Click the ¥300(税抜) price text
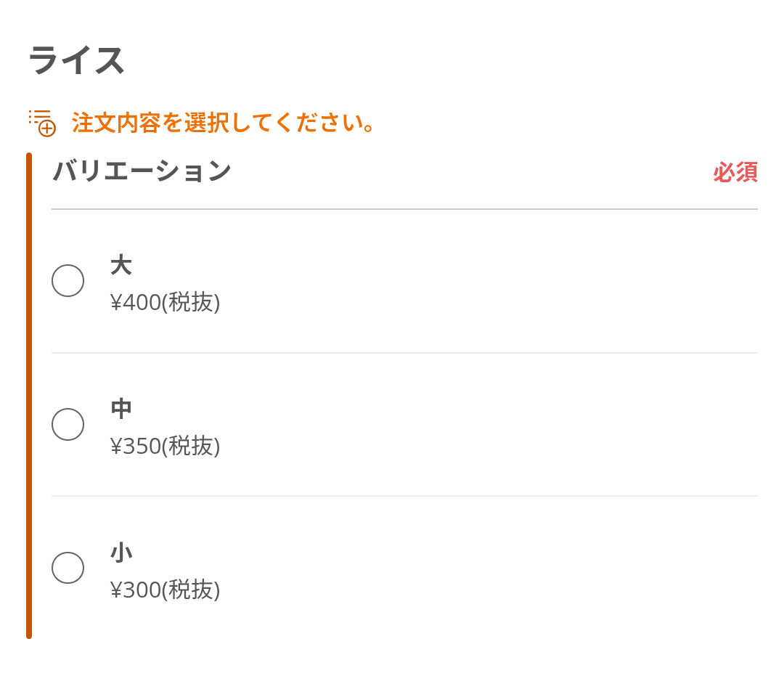The image size is (784, 684). (165, 590)
